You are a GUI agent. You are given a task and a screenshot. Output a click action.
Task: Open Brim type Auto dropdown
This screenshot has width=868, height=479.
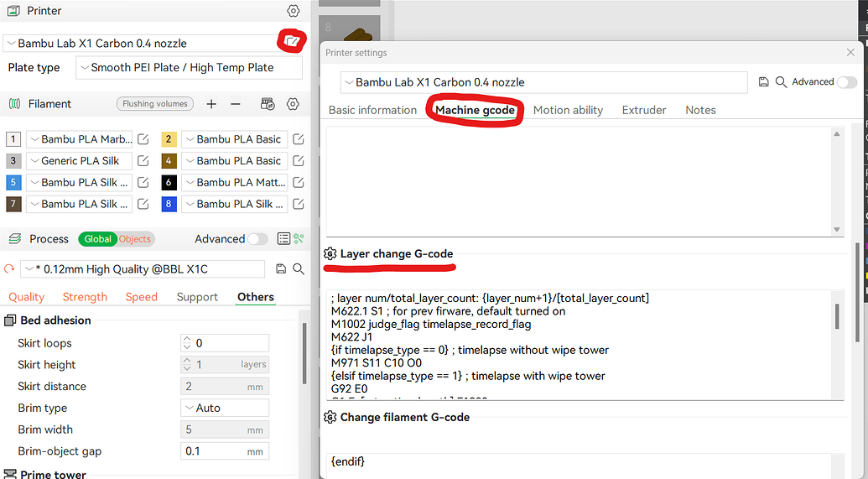[225, 408]
